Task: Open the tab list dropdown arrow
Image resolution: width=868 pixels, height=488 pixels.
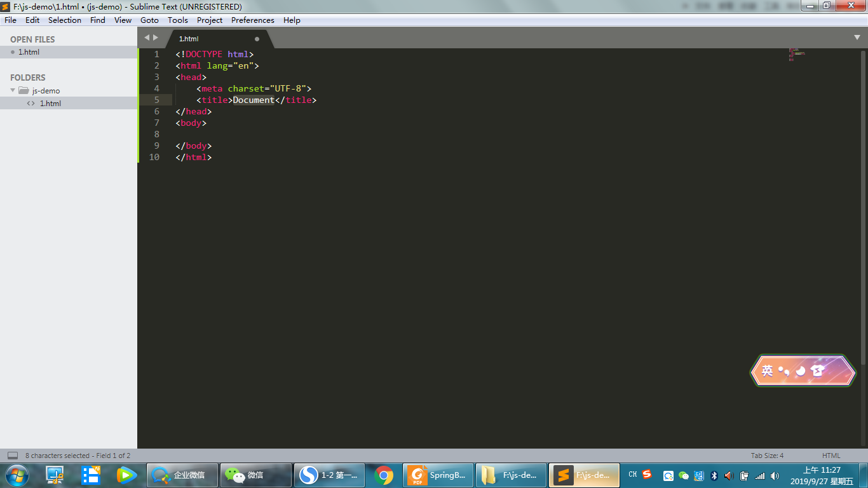Action: pos(857,38)
